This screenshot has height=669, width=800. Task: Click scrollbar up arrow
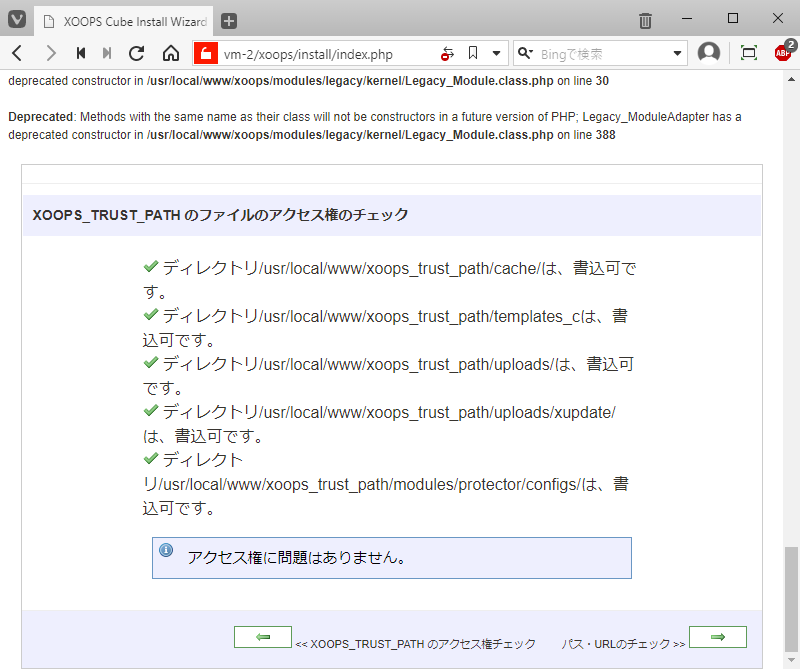pos(791,80)
